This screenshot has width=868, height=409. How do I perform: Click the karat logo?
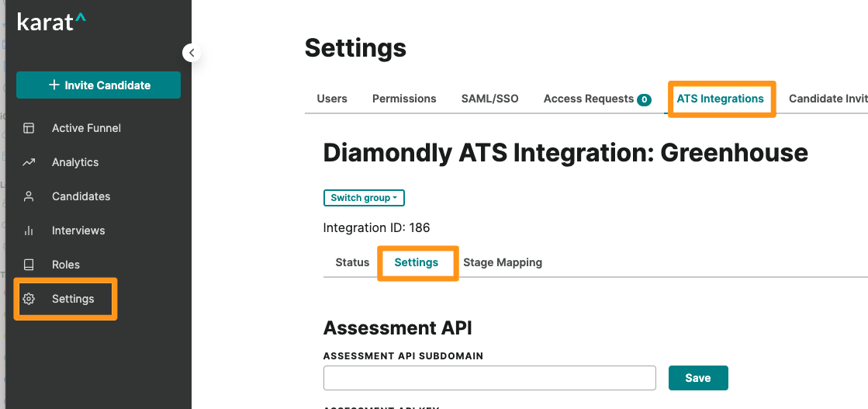51,22
